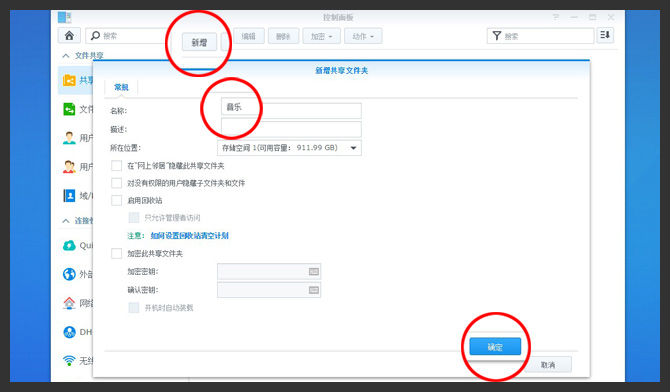Click the magnifier icon in left search box

pos(96,35)
